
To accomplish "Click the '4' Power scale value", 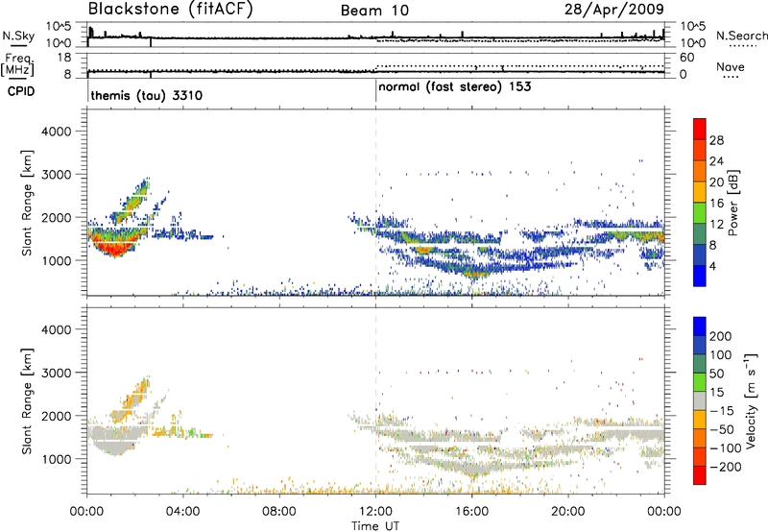I will 713,266.
